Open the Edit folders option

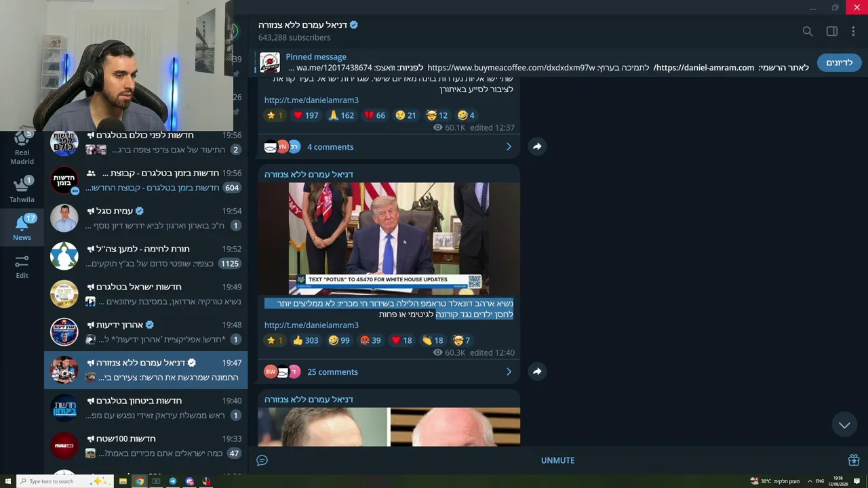22,267
